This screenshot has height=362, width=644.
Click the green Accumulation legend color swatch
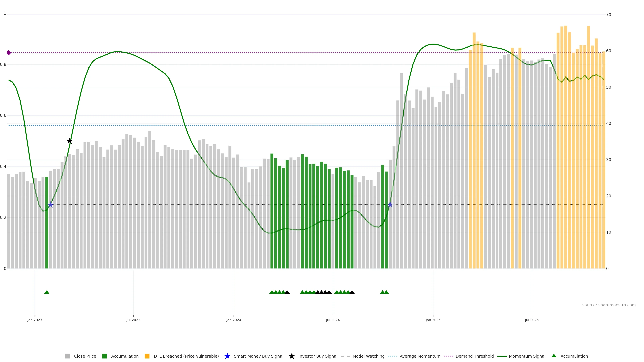pyautogui.click(x=104, y=356)
